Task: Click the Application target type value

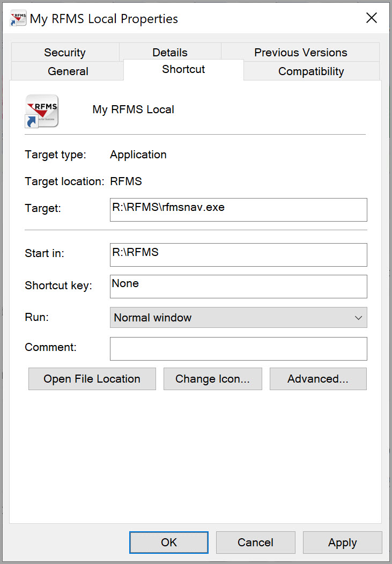Action: pos(138,155)
